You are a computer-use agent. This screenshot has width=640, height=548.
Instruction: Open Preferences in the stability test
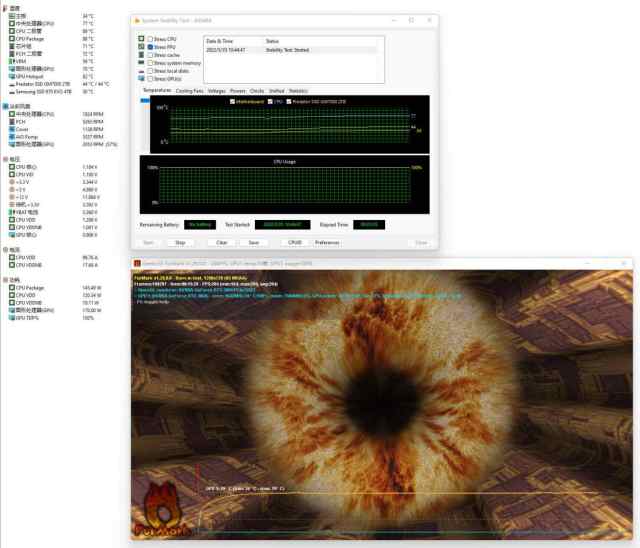tap(327, 242)
